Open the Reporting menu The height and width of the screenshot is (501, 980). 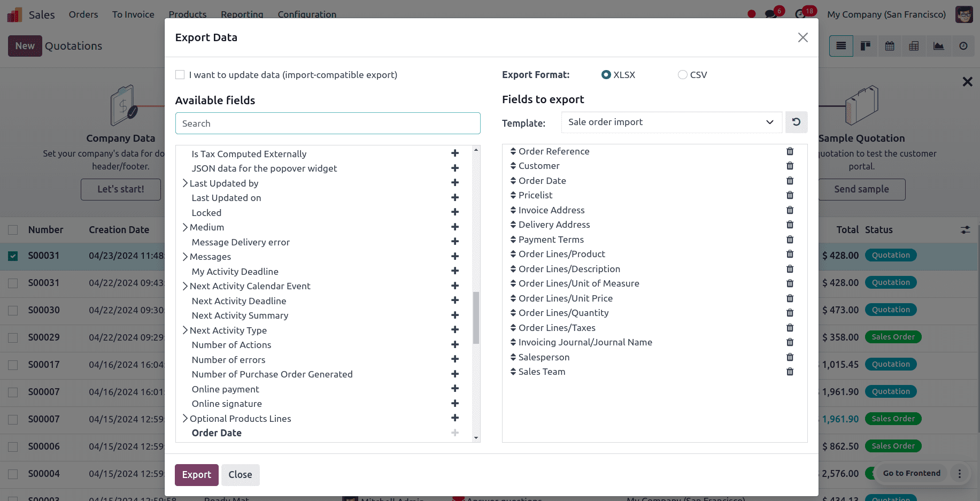[x=242, y=14]
